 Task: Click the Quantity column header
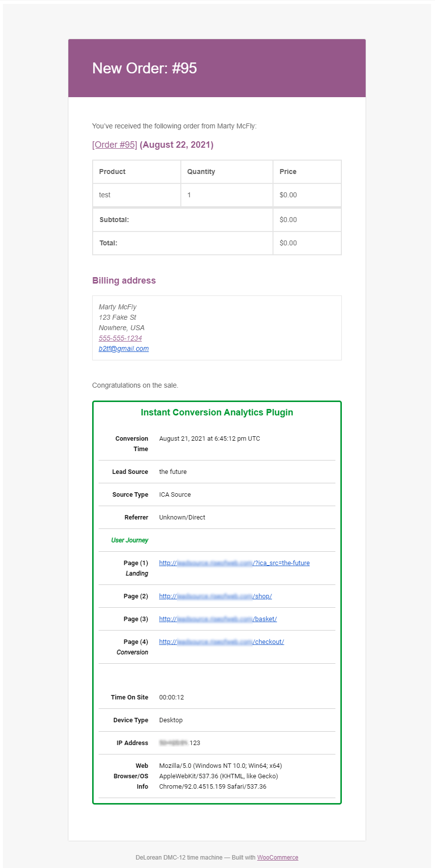pos(201,172)
